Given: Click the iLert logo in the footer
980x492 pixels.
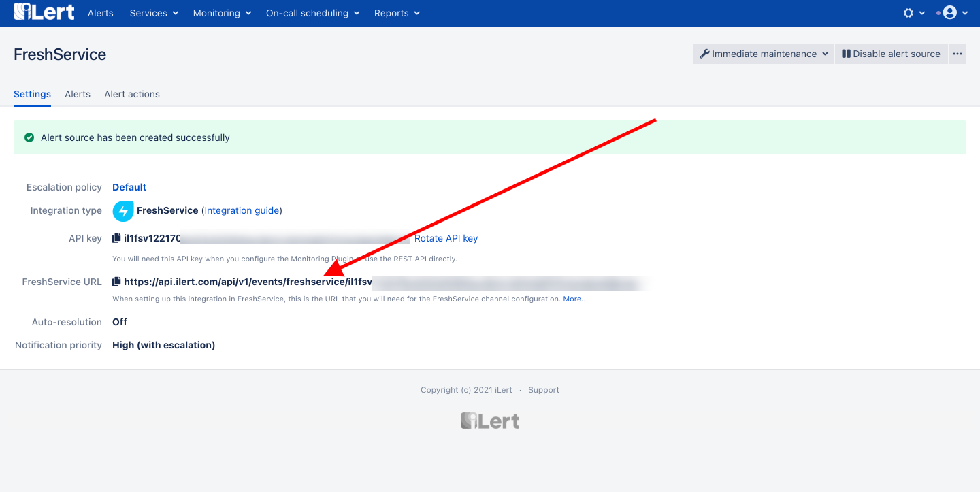Looking at the screenshot, I should [x=490, y=421].
